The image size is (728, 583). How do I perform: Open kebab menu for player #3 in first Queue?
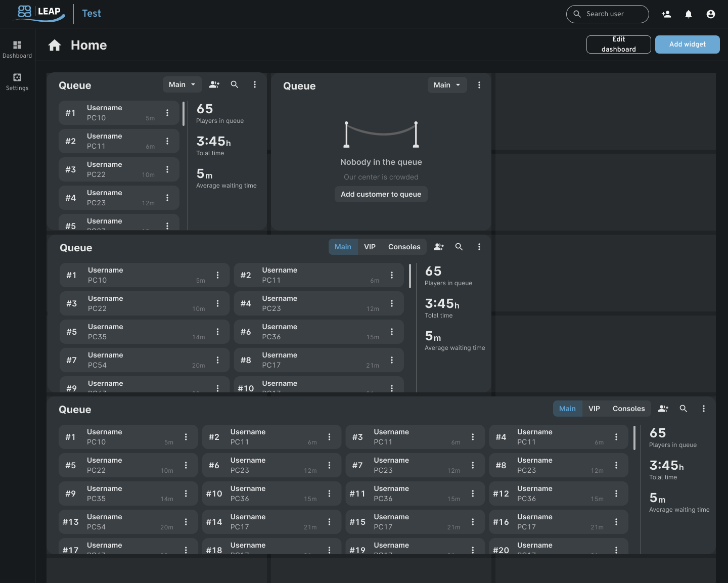pyautogui.click(x=167, y=169)
